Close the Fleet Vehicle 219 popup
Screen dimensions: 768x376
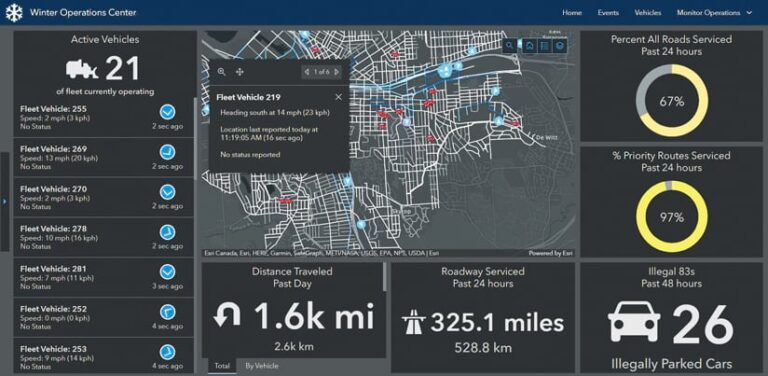pos(338,97)
